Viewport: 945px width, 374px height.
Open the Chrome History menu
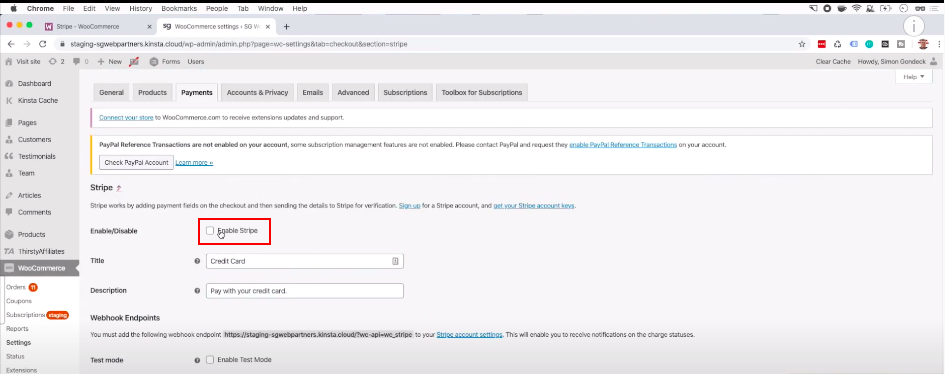tap(140, 8)
